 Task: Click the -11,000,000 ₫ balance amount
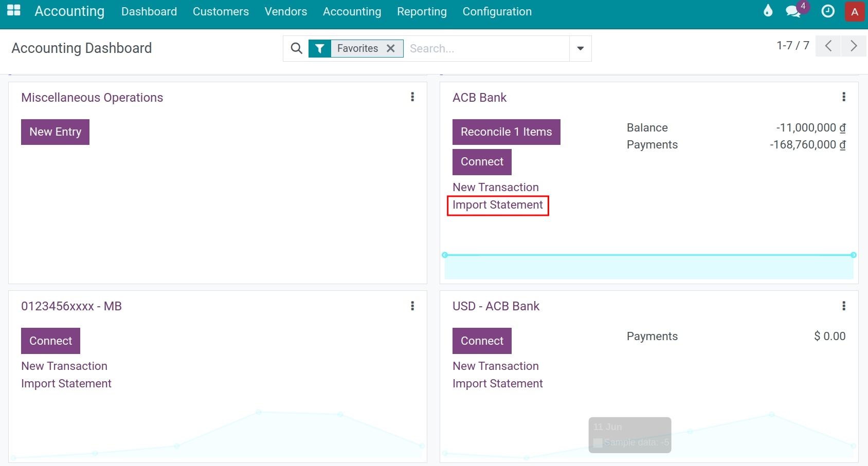coord(811,127)
